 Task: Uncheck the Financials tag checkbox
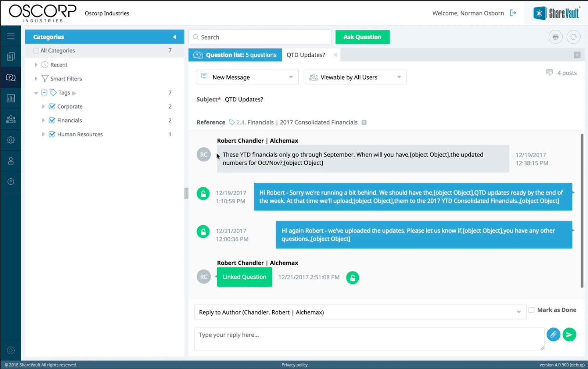(x=52, y=120)
